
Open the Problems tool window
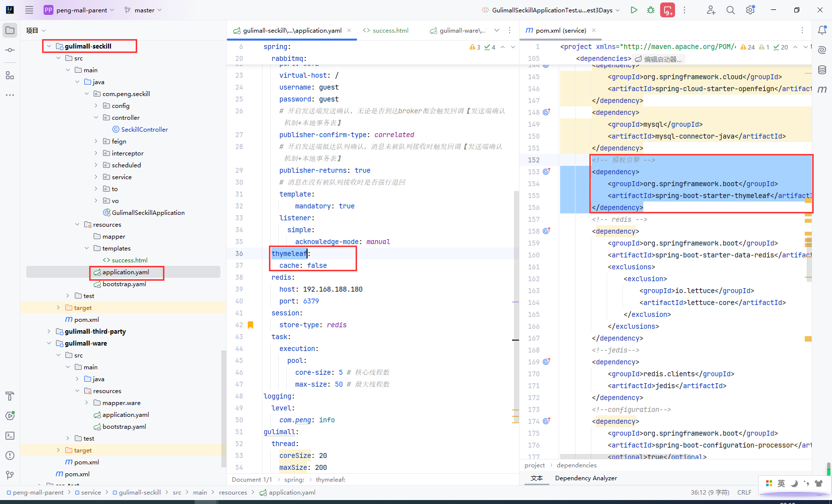coord(10,455)
